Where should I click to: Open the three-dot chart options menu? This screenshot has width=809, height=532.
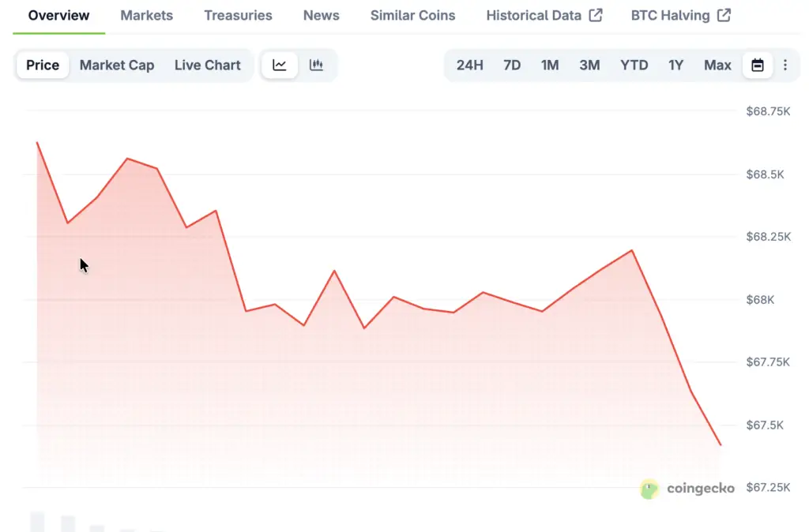point(785,66)
